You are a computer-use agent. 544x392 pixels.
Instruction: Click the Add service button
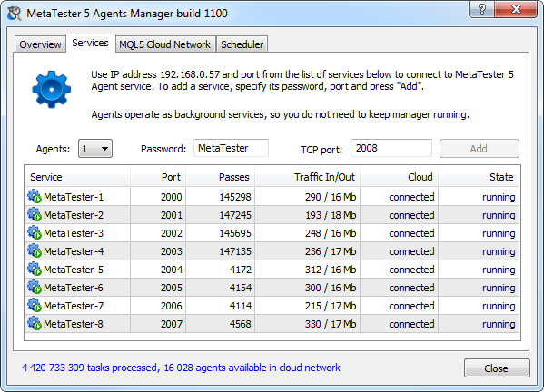480,149
